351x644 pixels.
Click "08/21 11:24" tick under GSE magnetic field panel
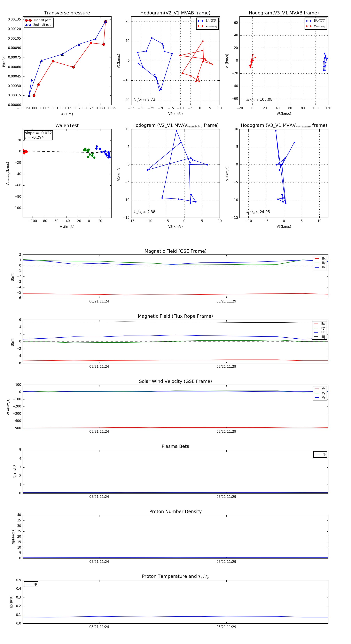tap(99, 302)
